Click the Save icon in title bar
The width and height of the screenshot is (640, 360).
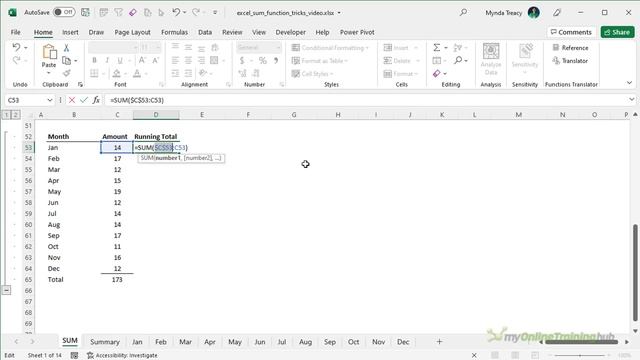pyautogui.click(x=85, y=12)
